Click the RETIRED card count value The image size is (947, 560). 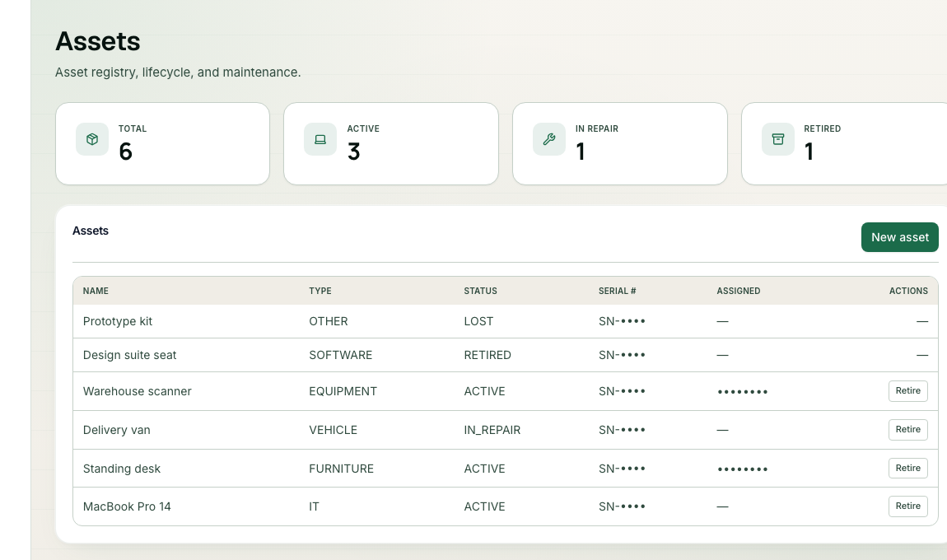pos(809,152)
